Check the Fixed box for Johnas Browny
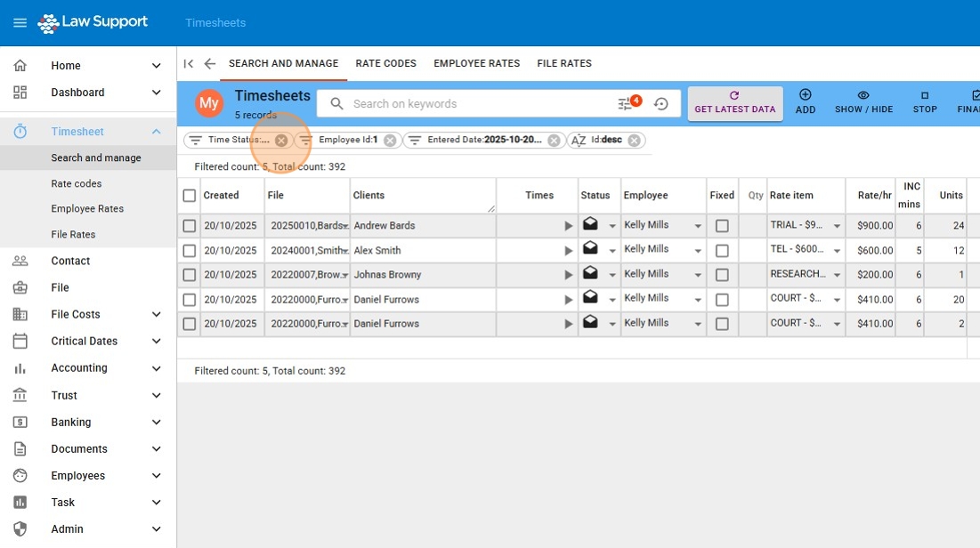The height and width of the screenshot is (548, 980). click(722, 275)
